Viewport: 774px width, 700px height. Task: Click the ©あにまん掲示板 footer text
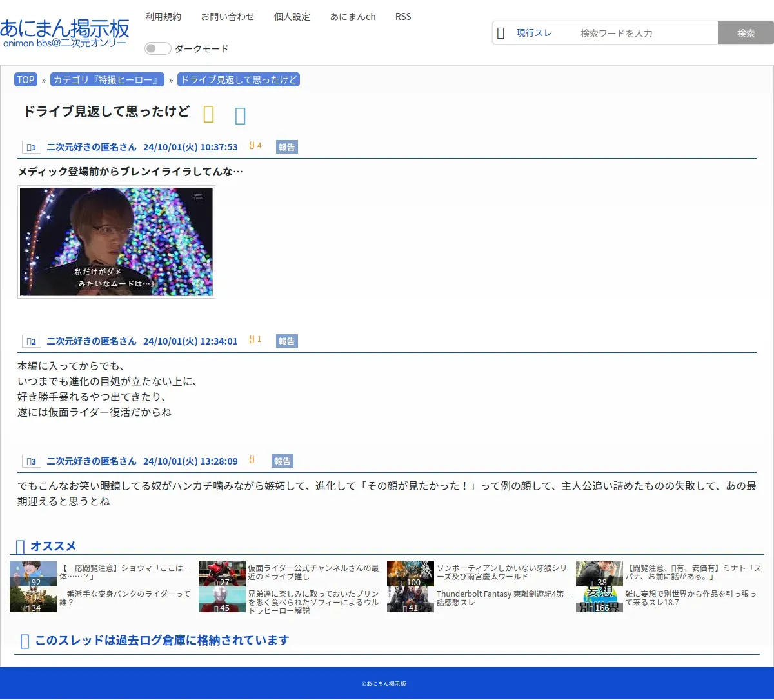384,684
